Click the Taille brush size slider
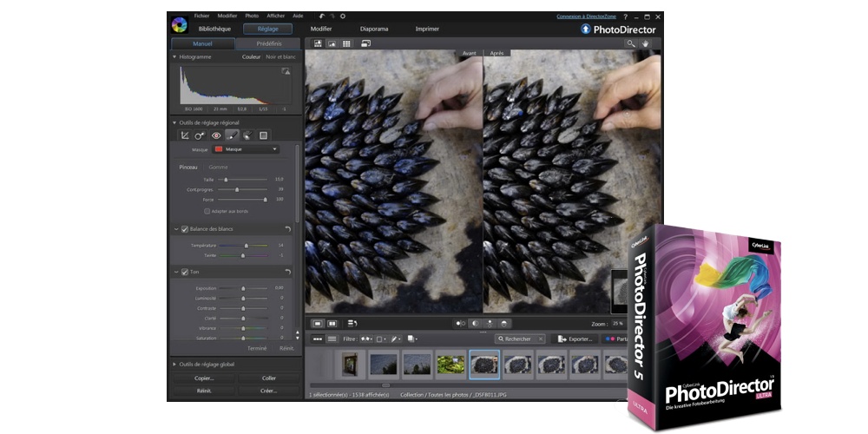 pyautogui.click(x=242, y=180)
